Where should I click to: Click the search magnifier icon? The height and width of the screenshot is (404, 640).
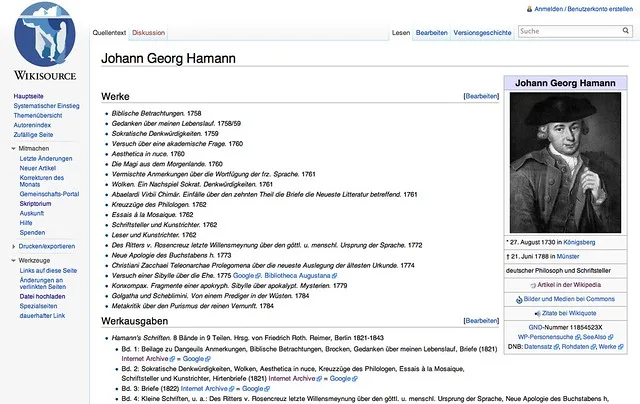click(x=626, y=32)
